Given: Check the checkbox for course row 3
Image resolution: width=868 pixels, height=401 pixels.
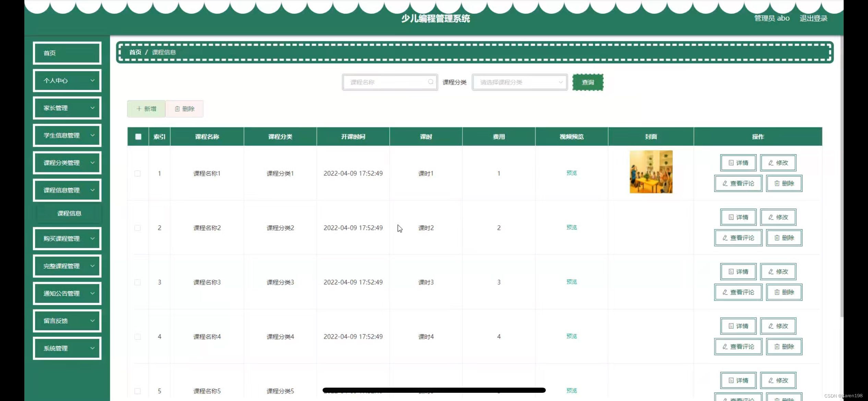Looking at the screenshot, I should point(137,282).
